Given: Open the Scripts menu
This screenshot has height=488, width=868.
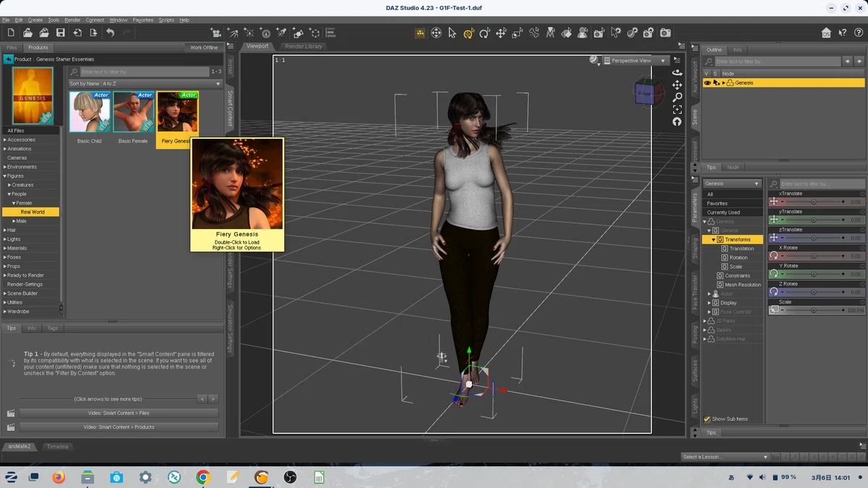Looking at the screenshot, I should click(x=166, y=20).
